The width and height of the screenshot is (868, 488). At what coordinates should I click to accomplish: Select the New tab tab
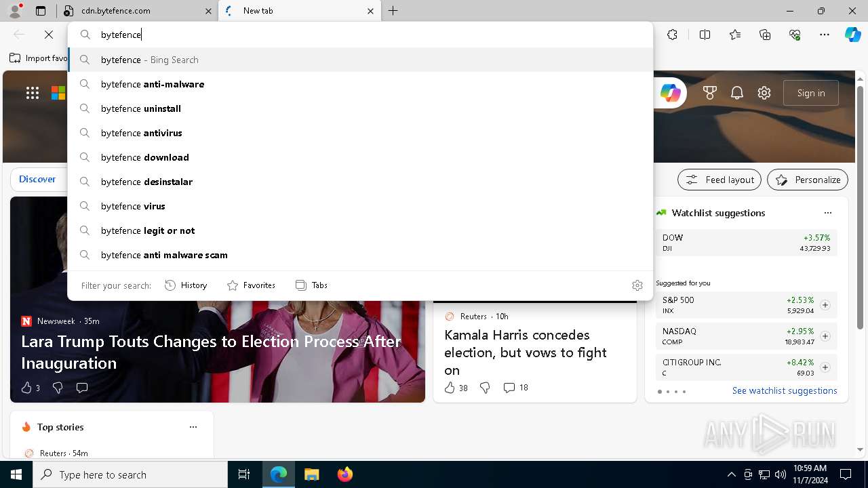tap(298, 11)
